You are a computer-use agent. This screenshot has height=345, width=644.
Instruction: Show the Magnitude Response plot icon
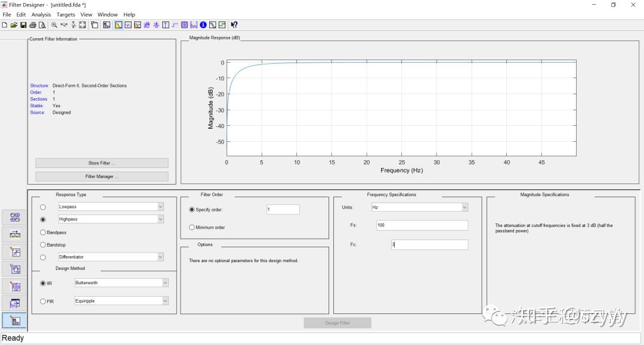coord(119,25)
